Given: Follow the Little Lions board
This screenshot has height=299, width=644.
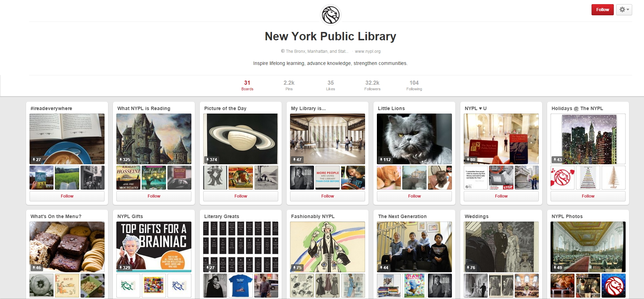Looking at the screenshot, I should tap(414, 196).
